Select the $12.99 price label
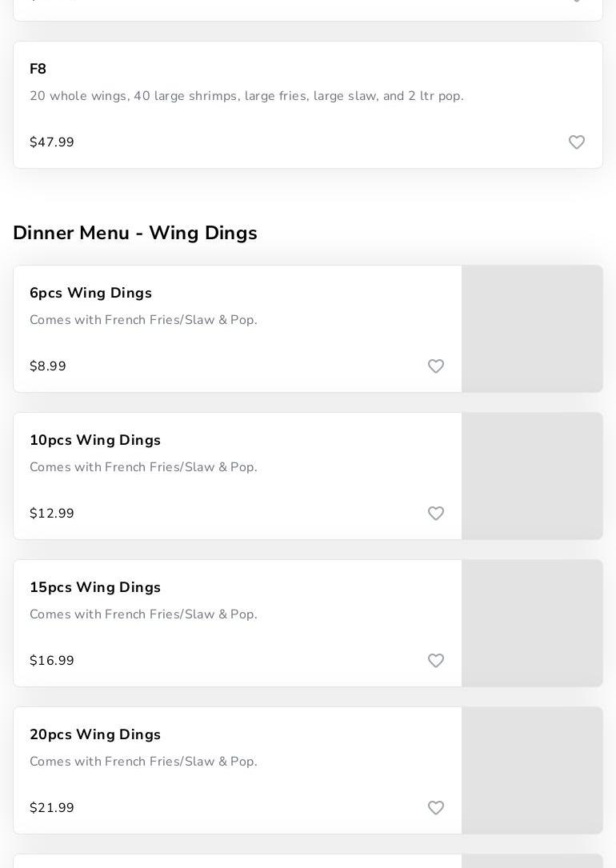The width and height of the screenshot is (616, 868). pos(52,514)
